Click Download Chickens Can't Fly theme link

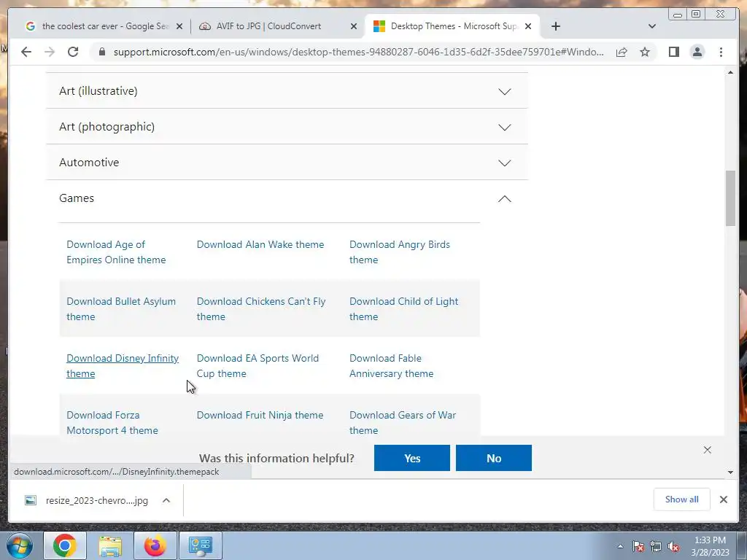(x=261, y=309)
